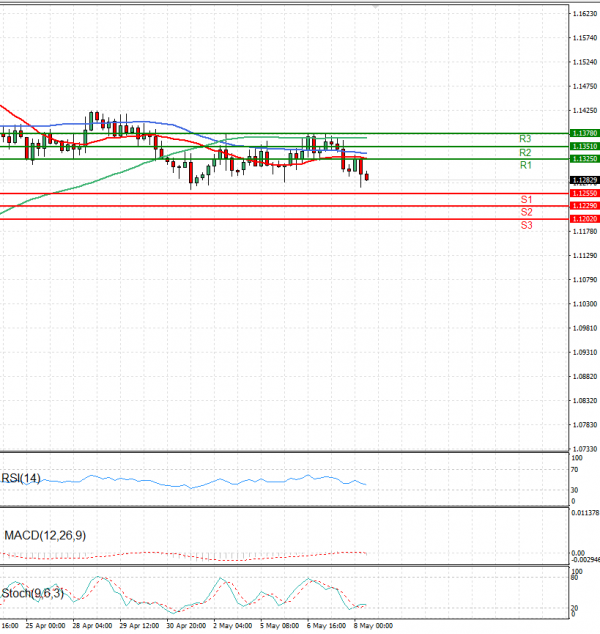The image size is (600, 634).
Task: Click the 1.14750 price axis value
Action: tap(585, 87)
